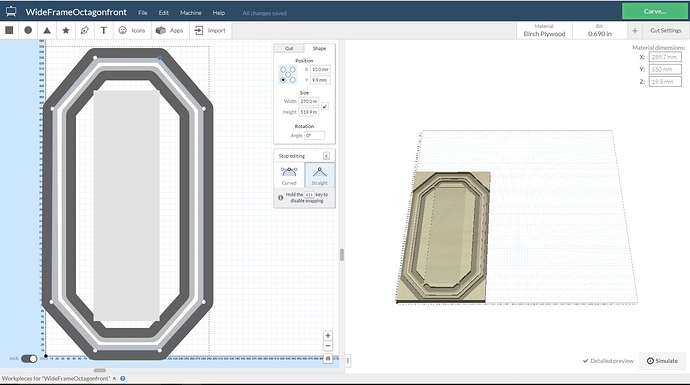Select the Text tool
The height and width of the screenshot is (385, 690).
pos(104,30)
